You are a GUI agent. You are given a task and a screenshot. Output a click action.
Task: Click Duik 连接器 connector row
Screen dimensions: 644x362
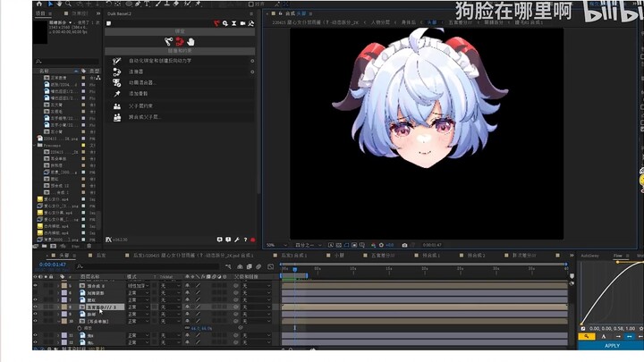tap(180, 72)
